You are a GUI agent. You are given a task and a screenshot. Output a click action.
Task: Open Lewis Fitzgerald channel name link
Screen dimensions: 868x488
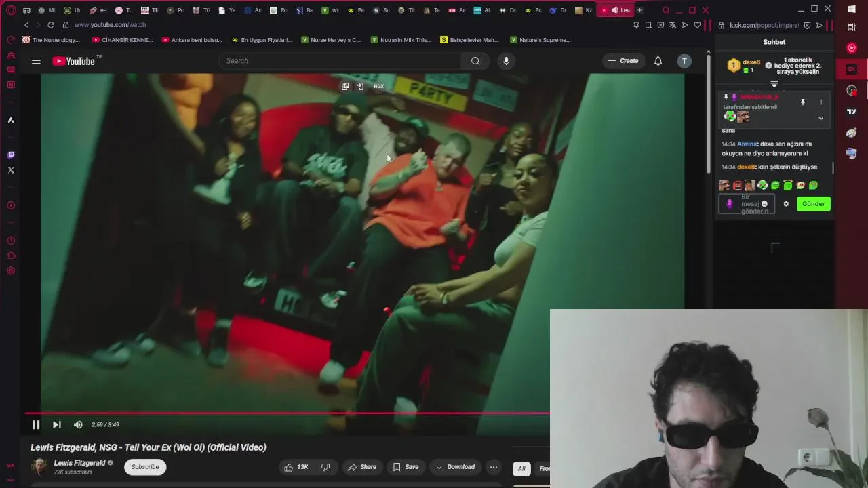80,463
